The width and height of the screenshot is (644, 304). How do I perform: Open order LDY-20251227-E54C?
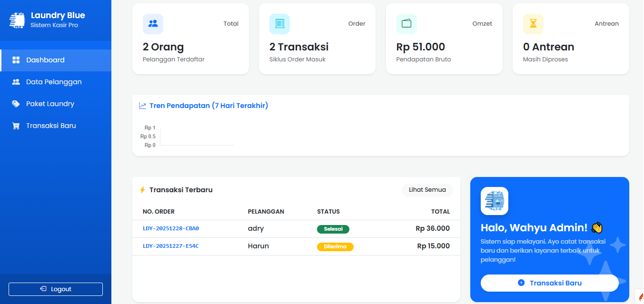[x=171, y=246]
